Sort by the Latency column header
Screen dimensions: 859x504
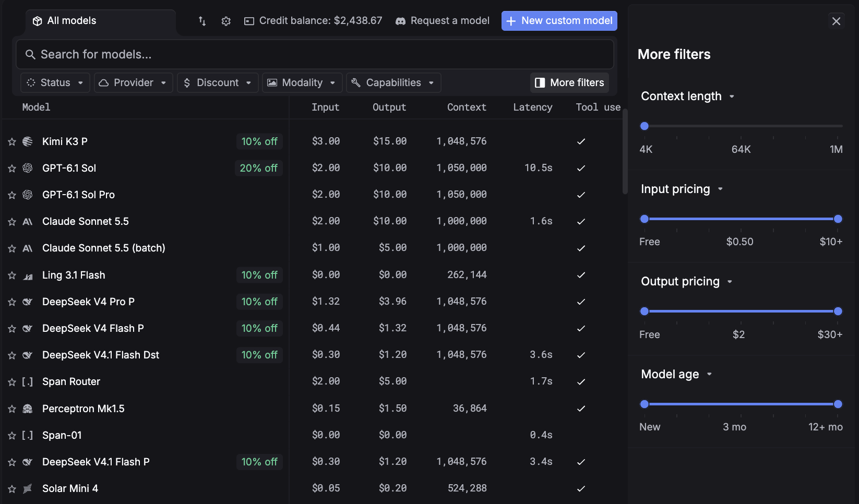click(x=532, y=107)
